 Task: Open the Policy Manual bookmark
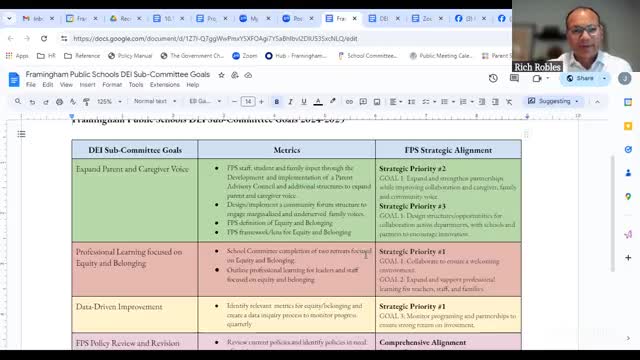130,56
